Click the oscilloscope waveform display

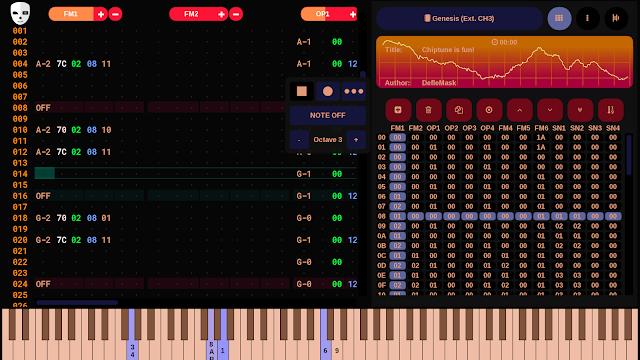pyautogui.click(x=504, y=62)
